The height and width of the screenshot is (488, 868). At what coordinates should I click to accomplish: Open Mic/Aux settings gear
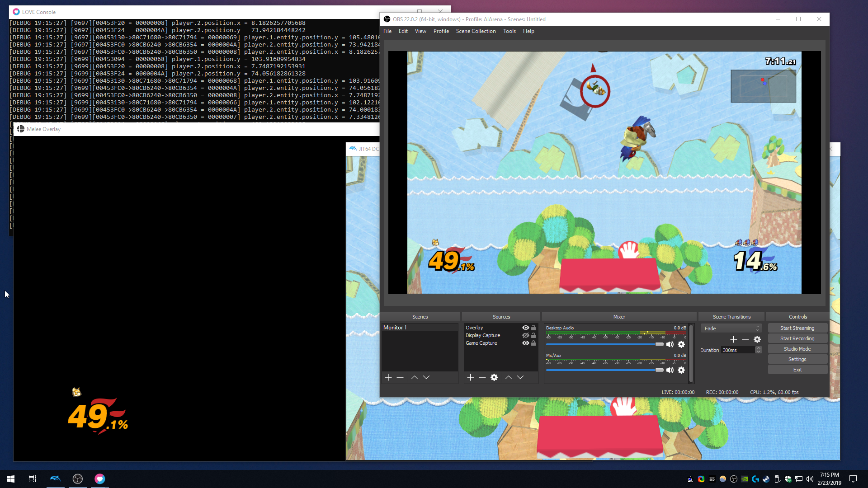681,370
